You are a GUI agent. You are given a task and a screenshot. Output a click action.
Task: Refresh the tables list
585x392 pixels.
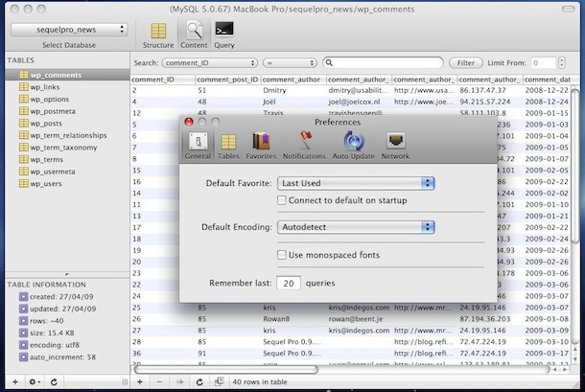click(54, 381)
